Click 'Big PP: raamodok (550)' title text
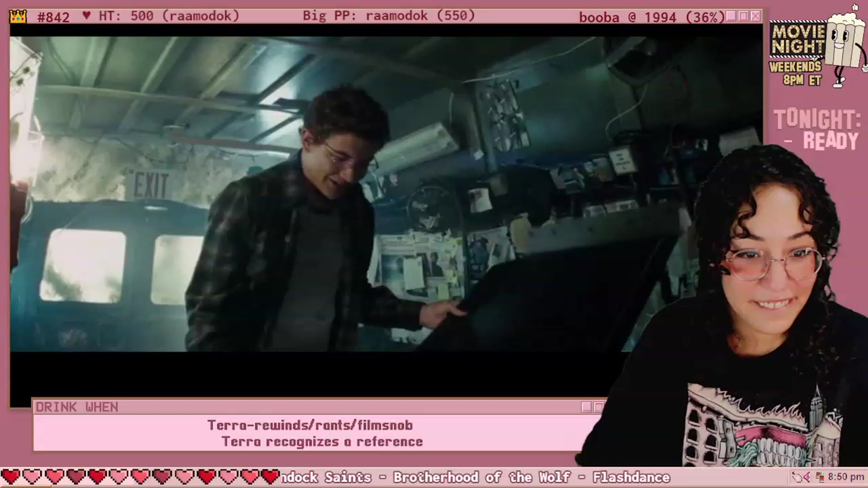The width and height of the screenshot is (868, 488). pos(389,16)
